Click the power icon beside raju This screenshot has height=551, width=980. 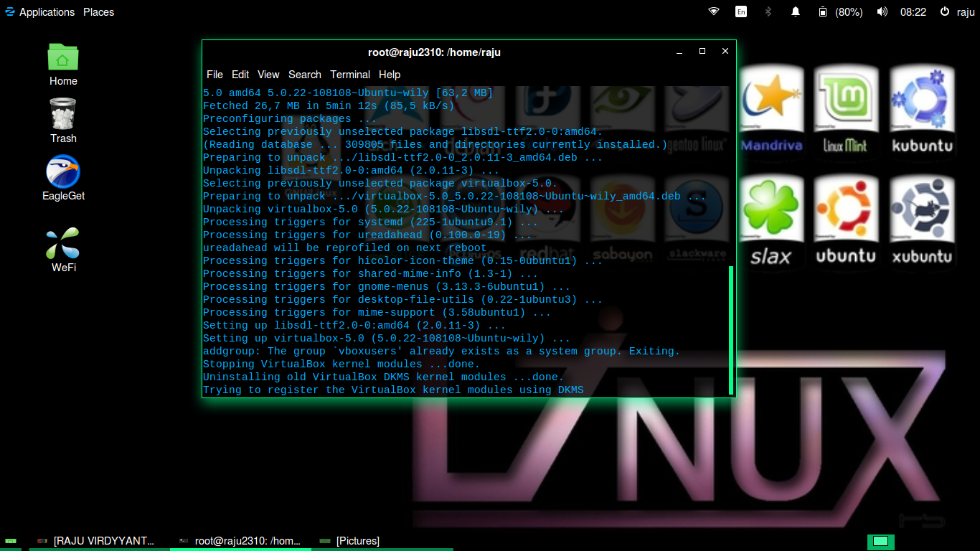click(x=945, y=11)
